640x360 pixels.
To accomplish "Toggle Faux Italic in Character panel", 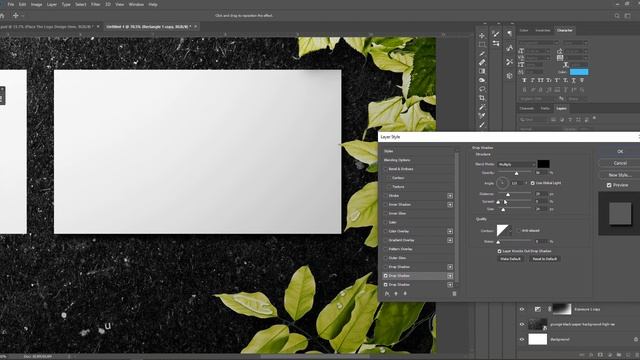I will [533, 80].
